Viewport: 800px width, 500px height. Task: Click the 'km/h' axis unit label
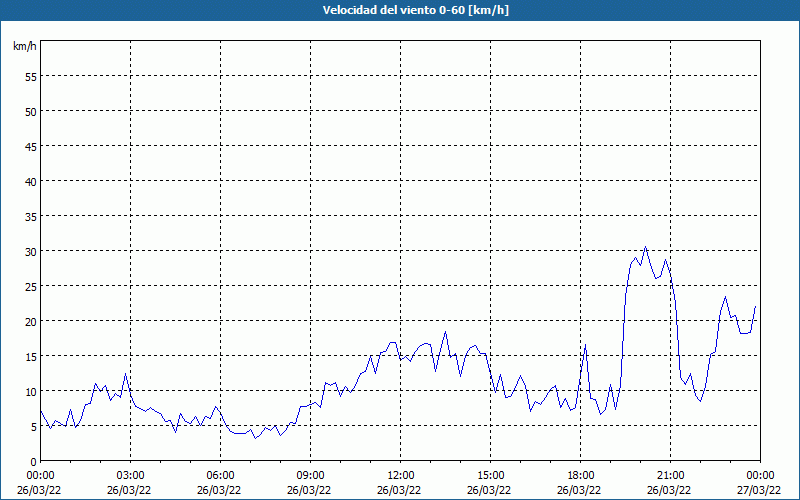click(x=25, y=46)
